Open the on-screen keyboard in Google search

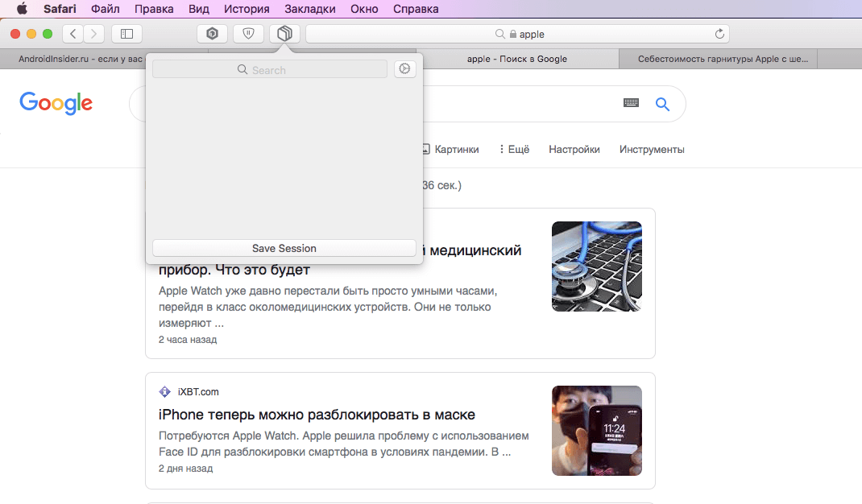631,103
